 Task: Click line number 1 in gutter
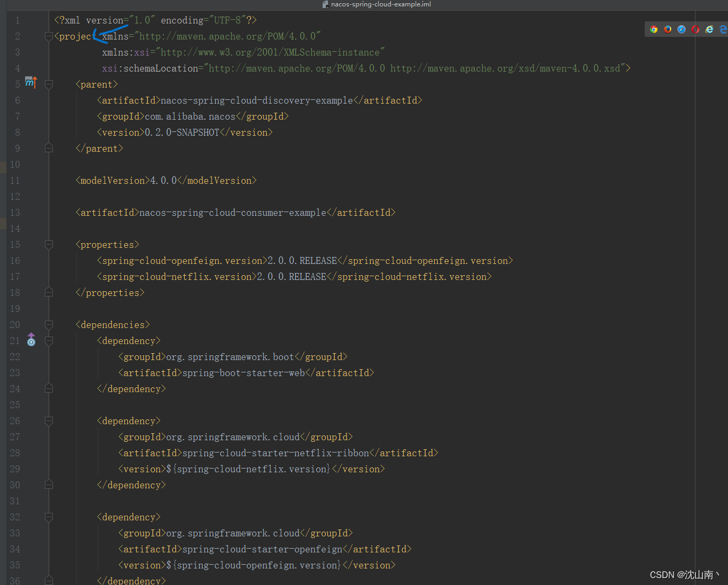[x=18, y=20]
